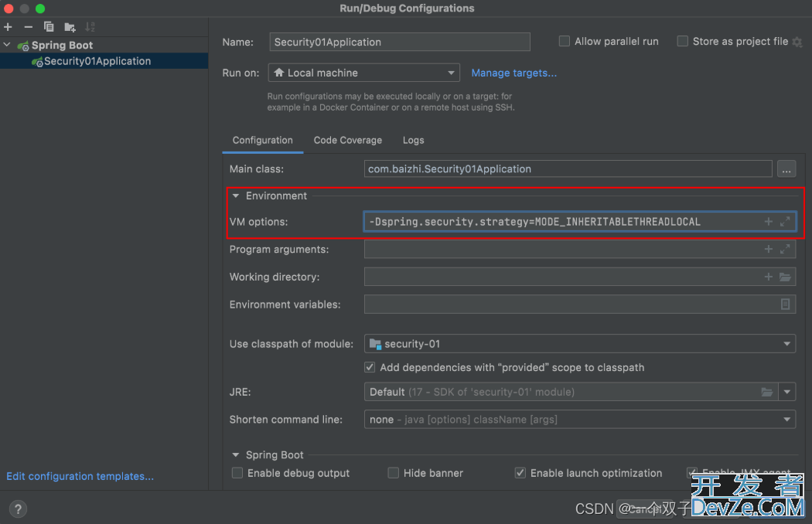Expand the Program arguments field editor

[x=785, y=249]
